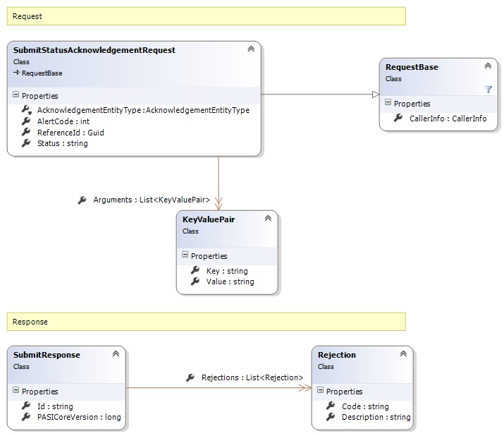Click wrench icon beside CallerInfo property
504x436 pixels.
[399, 119]
